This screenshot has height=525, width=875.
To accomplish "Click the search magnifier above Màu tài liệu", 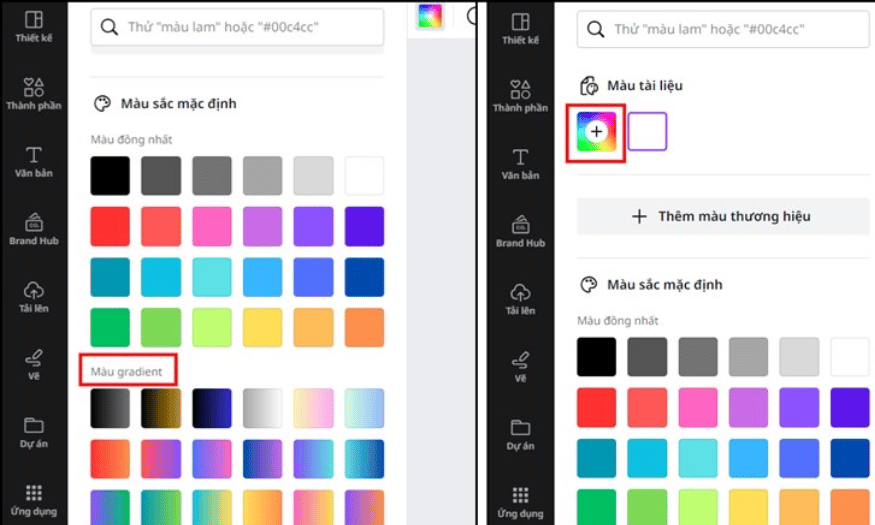I will pyautogui.click(x=595, y=29).
